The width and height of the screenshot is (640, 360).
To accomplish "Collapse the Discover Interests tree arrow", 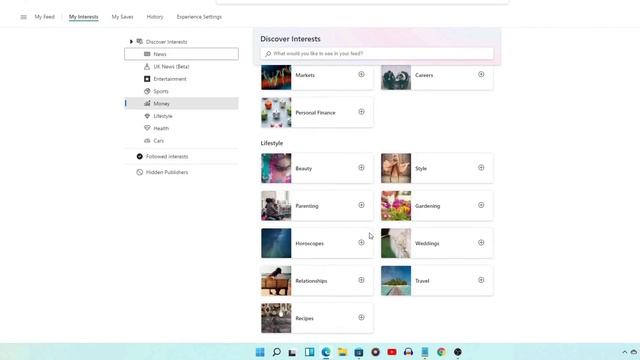I will (131, 42).
